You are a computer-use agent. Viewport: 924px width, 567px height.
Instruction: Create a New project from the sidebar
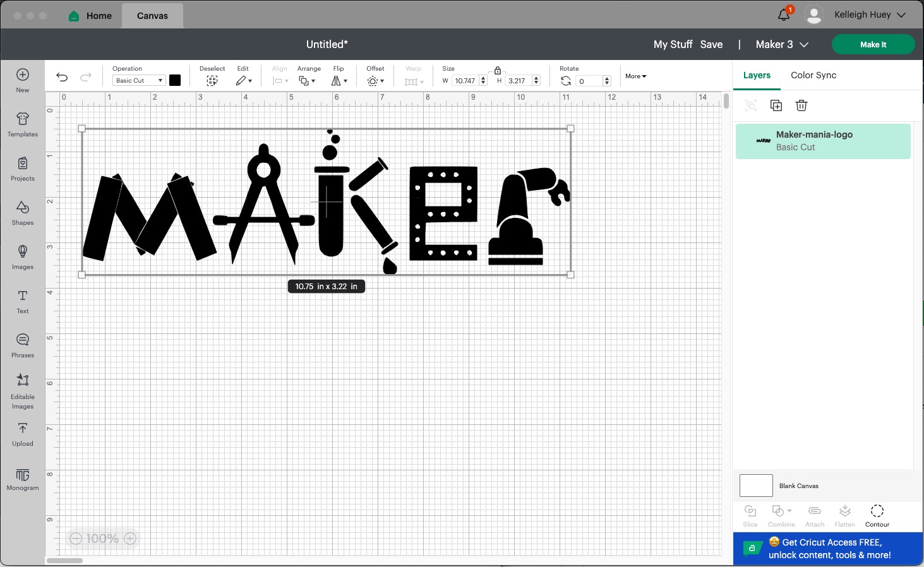point(23,80)
